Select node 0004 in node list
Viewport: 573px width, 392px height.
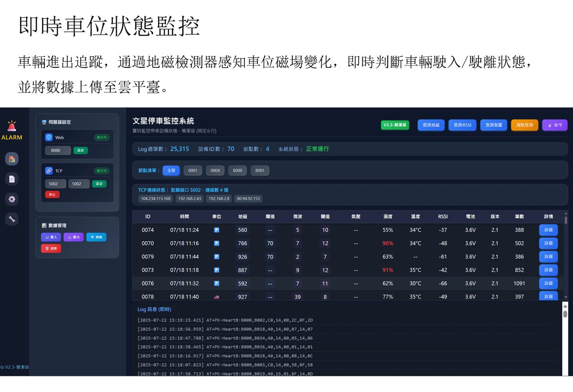pyautogui.click(x=215, y=170)
